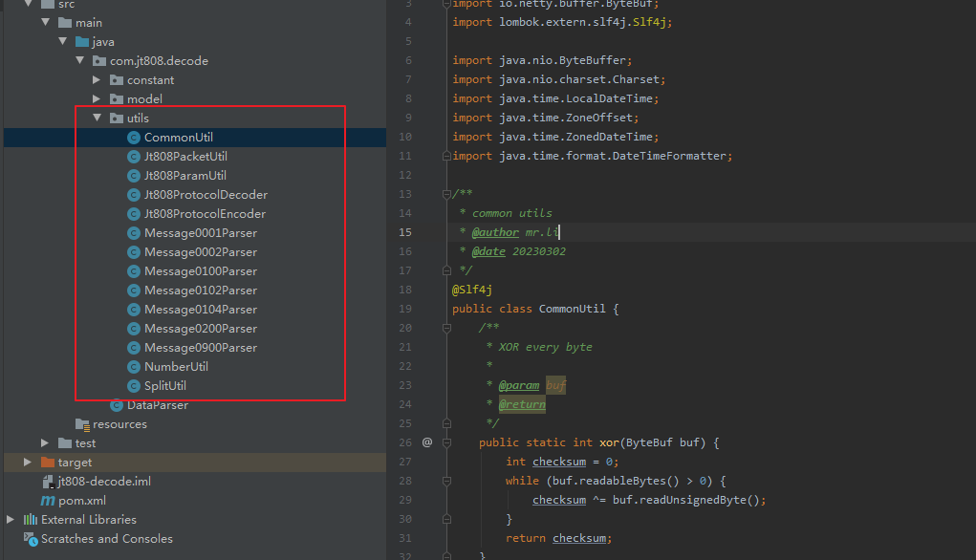Click the CommonUtil class icon
This screenshot has width=976, height=560.
pos(134,138)
